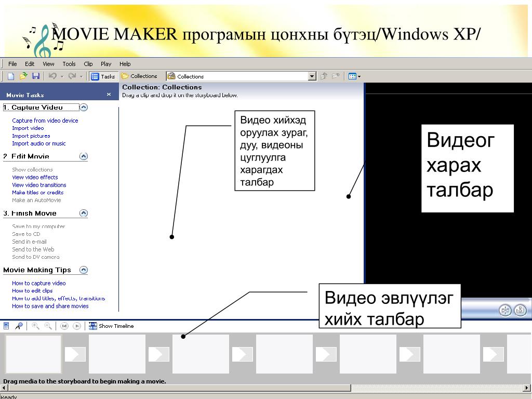Open the Views dropdown button
The width and height of the screenshot is (532, 399).
tap(354, 76)
